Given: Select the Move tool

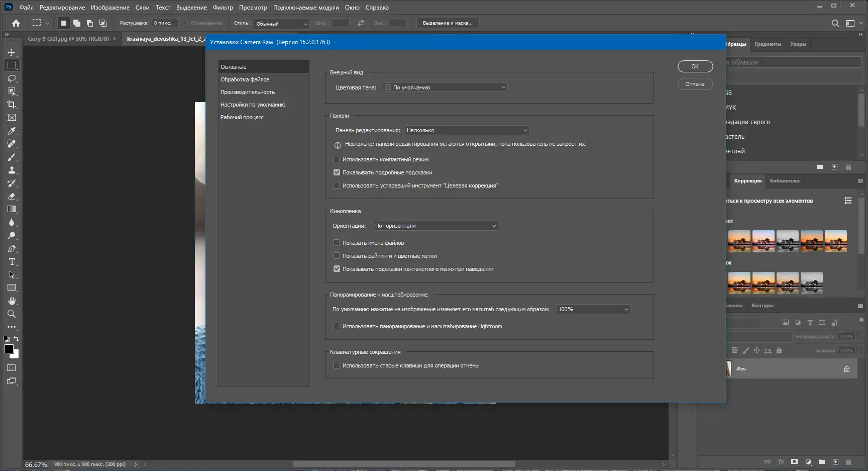Looking at the screenshot, I should click(12, 52).
